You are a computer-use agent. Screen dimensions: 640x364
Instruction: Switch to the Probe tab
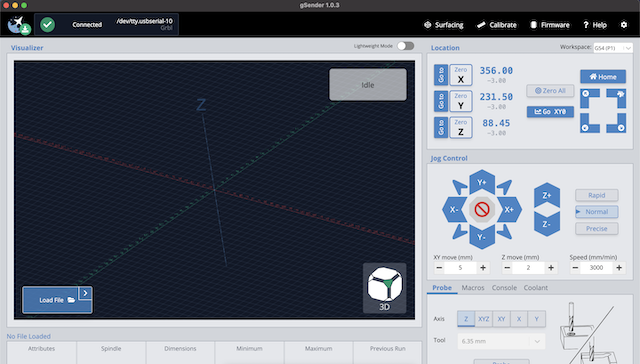442,288
